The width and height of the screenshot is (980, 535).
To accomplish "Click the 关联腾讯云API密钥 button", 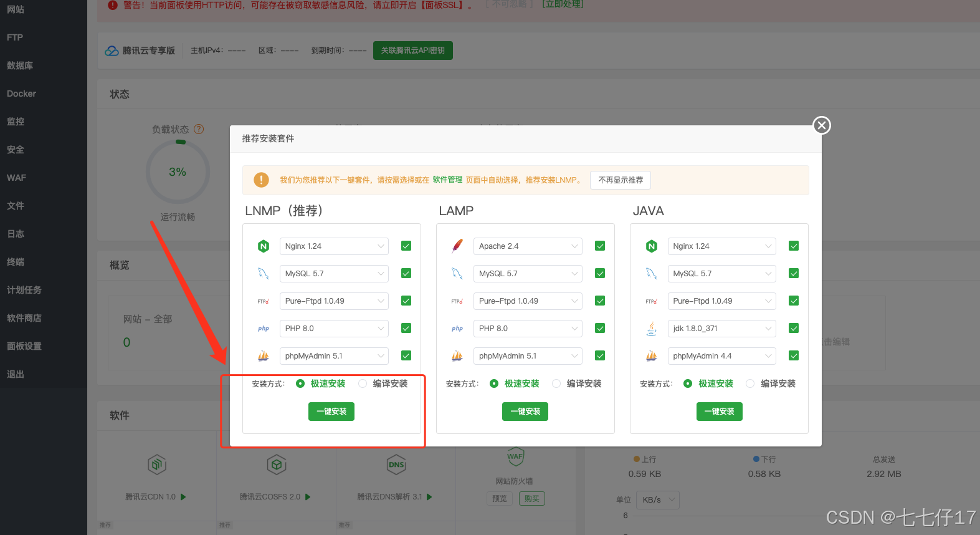I will point(413,51).
